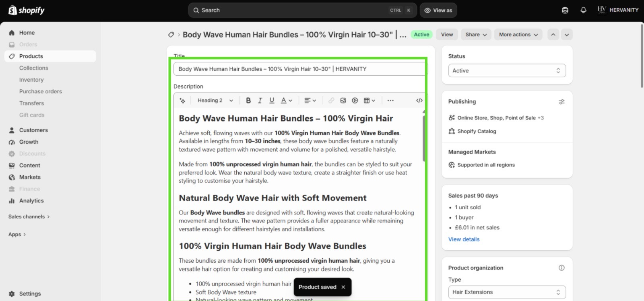Expand Sales channels section
Screen dimensions: 644x301
(x=29, y=216)
